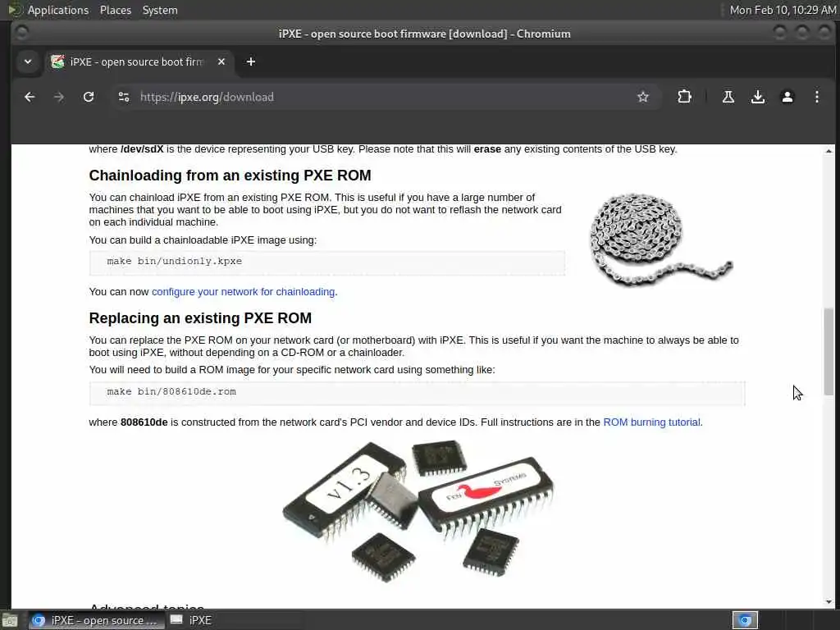Click the scrollbar up arrow
Image resolution: width=840 pixels, height=630 pixels.
click(829, 151)
